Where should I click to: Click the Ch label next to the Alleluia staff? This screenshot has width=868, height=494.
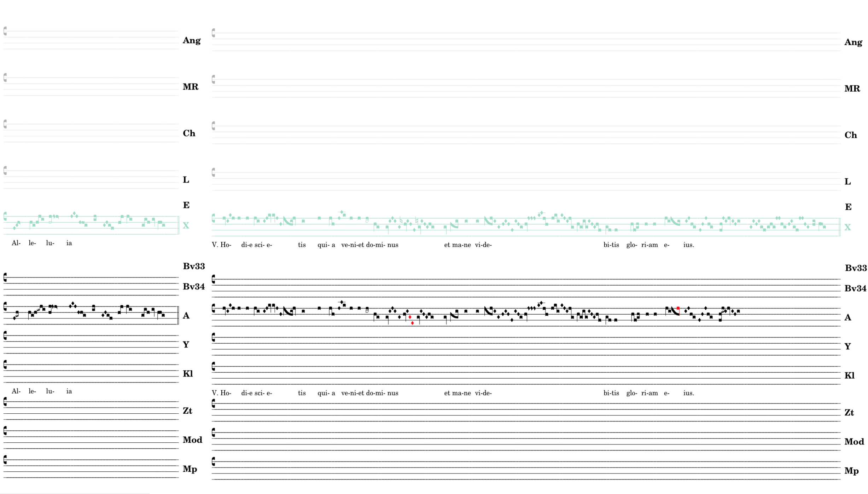tap(189, 133)
